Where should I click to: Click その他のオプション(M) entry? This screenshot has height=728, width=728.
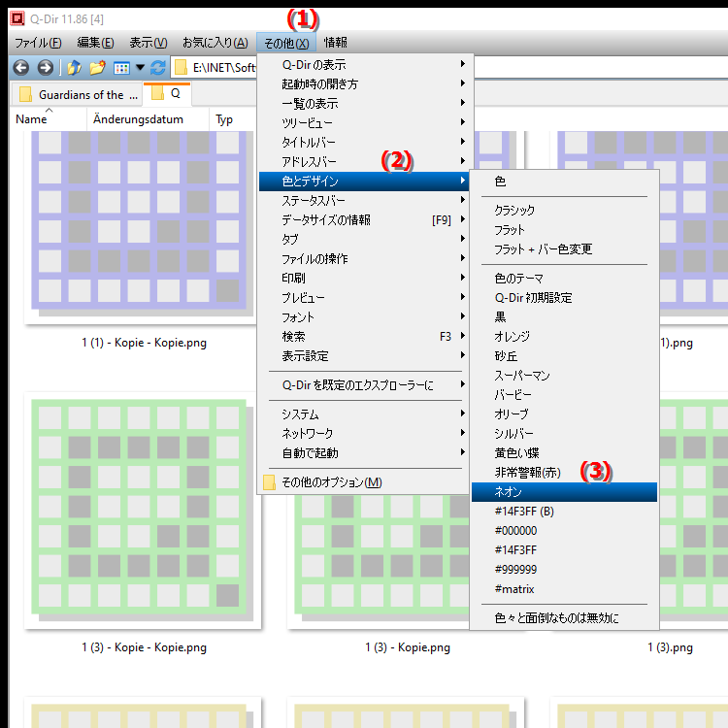[x=364, y=482]
